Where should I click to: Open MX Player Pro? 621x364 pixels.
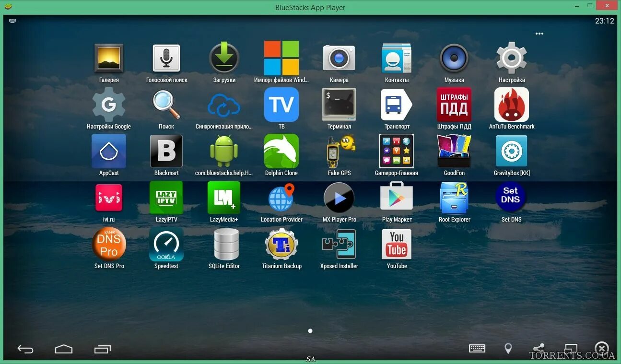[339, 198]
